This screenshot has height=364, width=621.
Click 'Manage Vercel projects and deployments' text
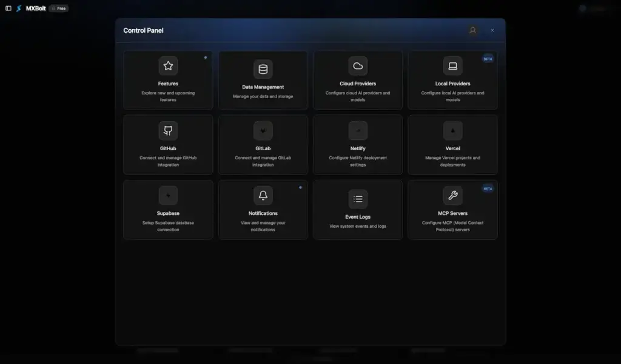(x=452, y=162)
